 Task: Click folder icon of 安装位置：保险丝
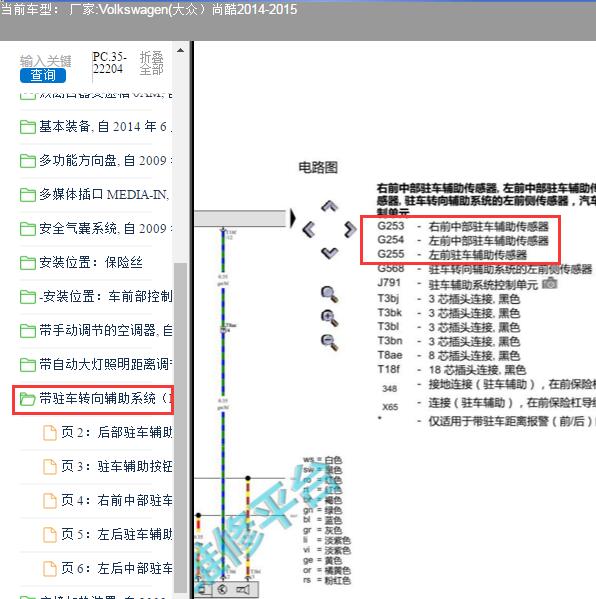tap(28, 263)
